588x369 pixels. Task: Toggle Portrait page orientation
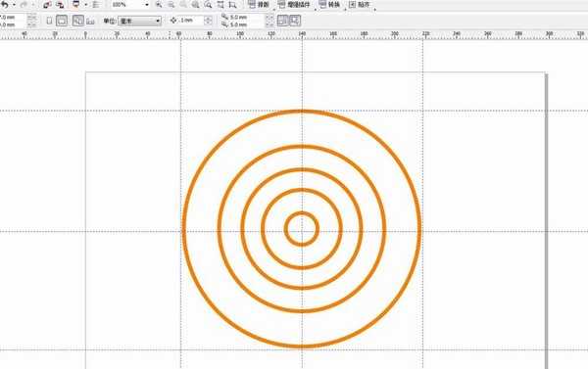[49, 21]
